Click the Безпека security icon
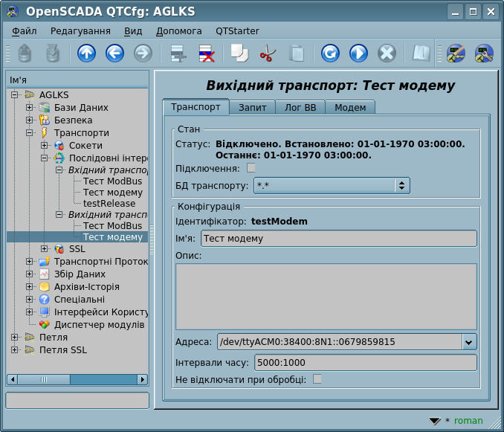Screen dimensions: 504x432 tap(45, 120)
